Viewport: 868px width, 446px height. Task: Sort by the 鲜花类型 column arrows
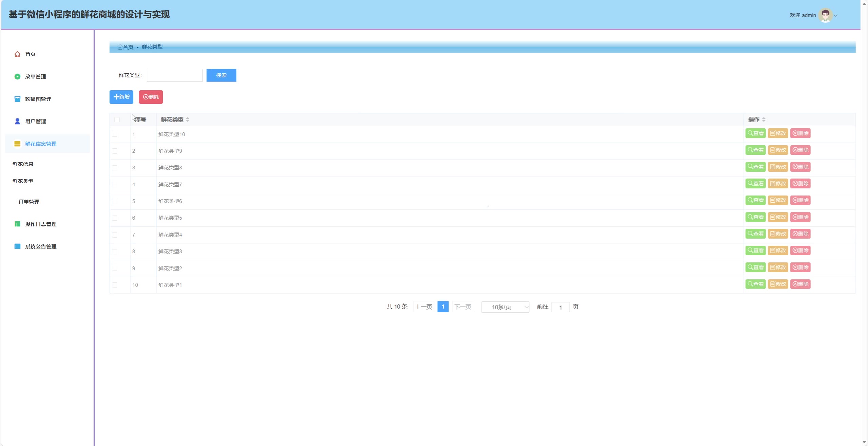pos(188,120)
